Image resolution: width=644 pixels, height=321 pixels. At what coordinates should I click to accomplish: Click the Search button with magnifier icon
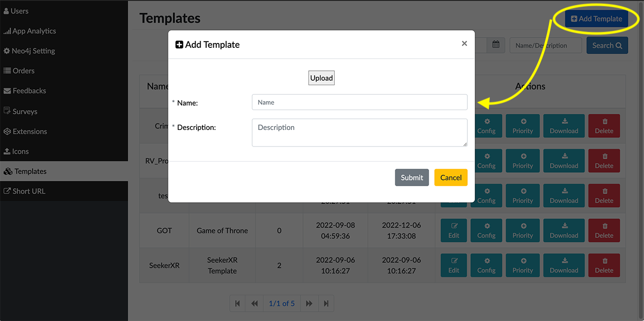pos(607,45)
